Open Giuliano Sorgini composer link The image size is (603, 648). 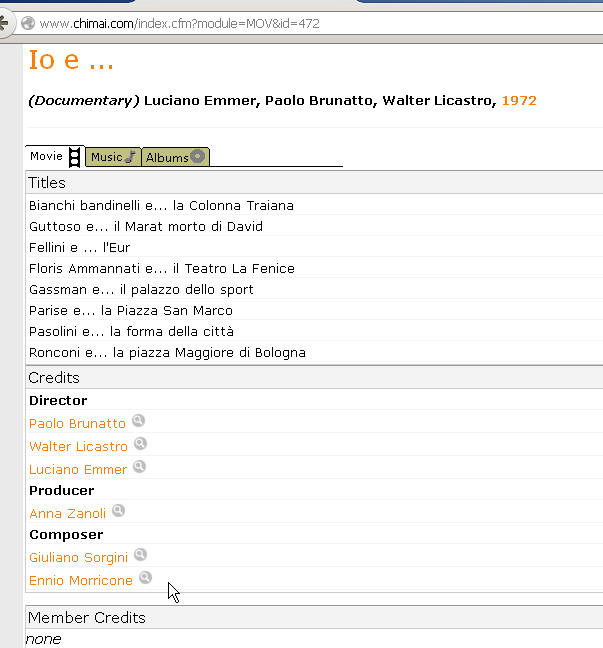point(79,557)
